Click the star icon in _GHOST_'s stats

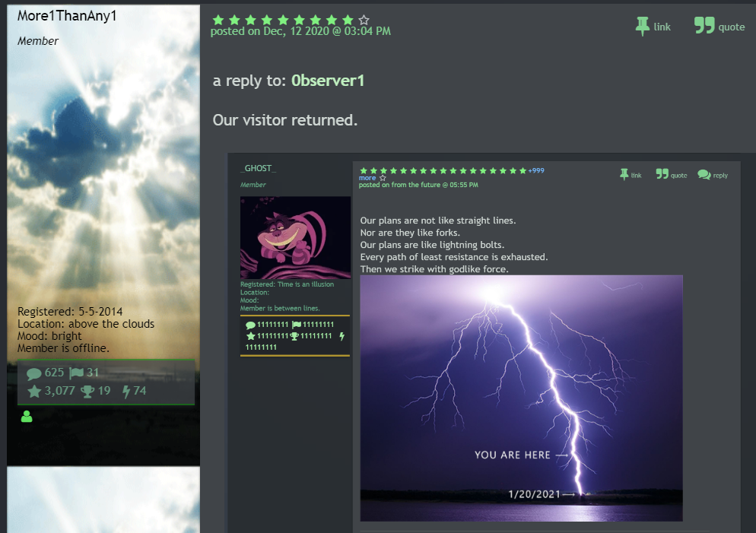point(251,336)
